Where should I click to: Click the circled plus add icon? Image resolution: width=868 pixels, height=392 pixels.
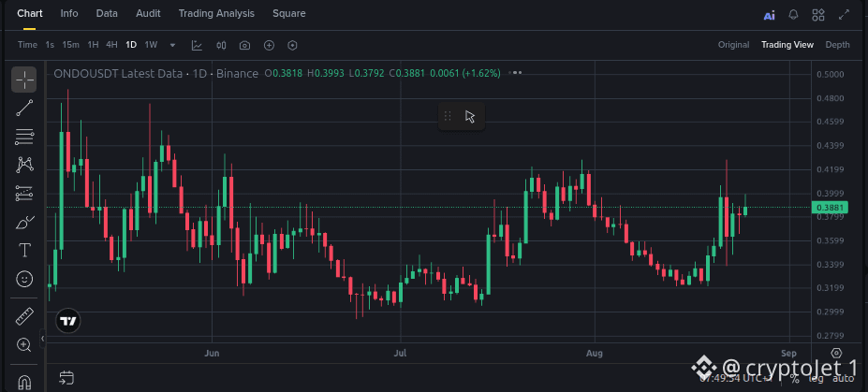pyautogui.click(x=269, y=45)
